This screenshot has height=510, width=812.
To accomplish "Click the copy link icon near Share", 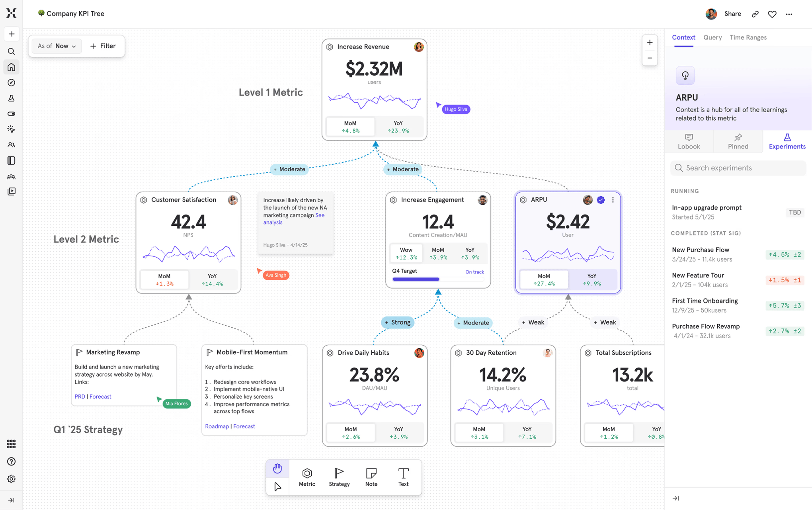I will 755,14.
